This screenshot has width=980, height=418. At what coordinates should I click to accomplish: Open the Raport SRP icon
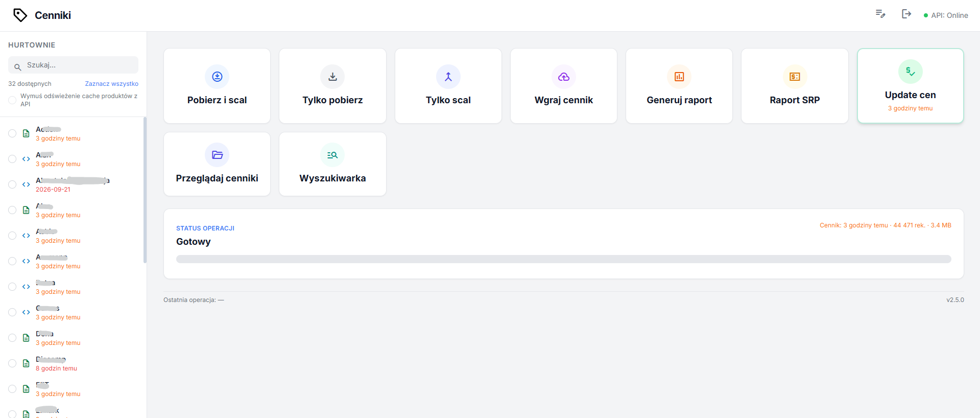[795, 77]
